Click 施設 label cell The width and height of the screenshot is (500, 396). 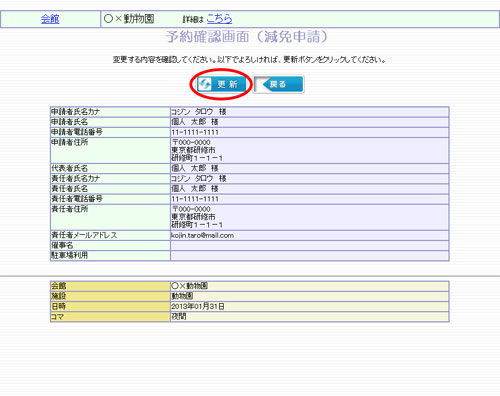pos(110,296)
